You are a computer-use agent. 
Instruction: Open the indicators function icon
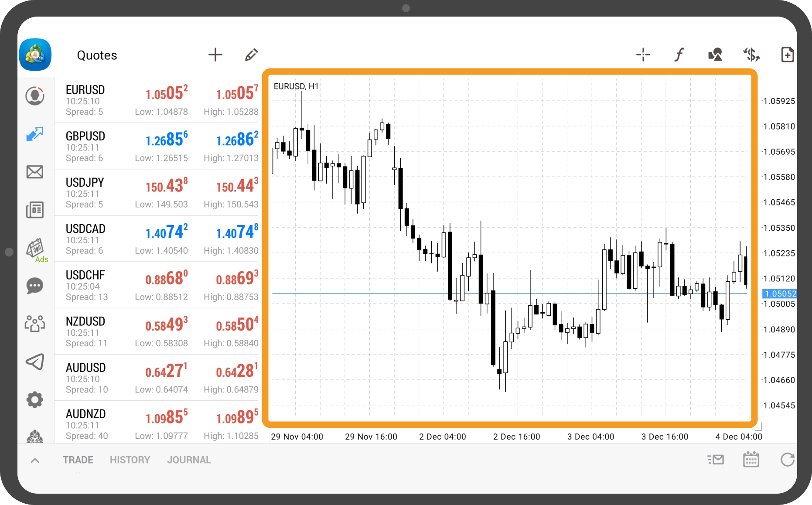click(679, 55)
